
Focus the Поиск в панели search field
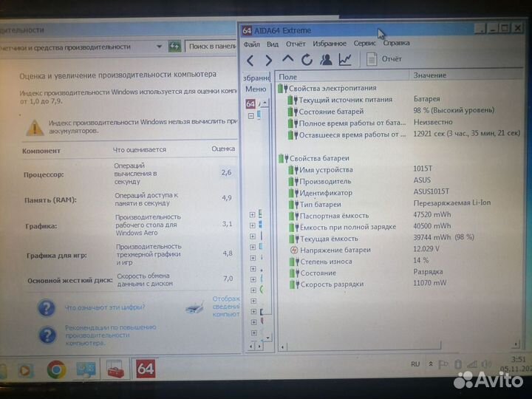coord(211,47)
